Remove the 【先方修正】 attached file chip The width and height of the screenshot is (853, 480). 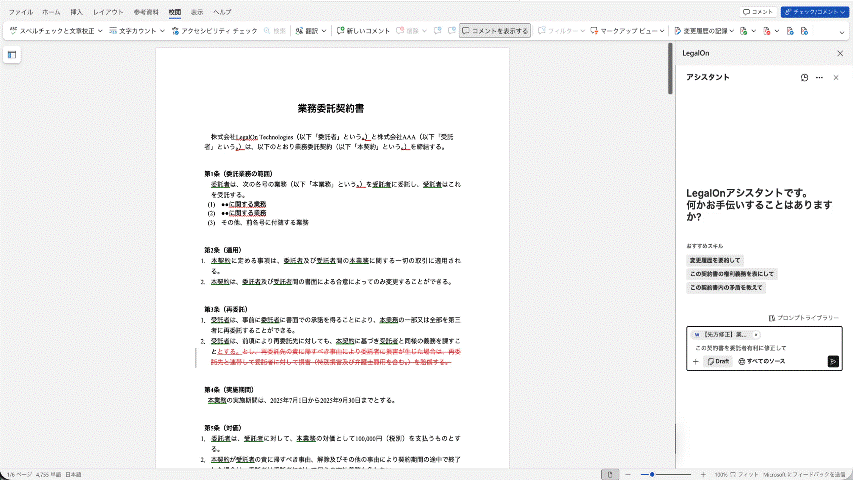757,334
